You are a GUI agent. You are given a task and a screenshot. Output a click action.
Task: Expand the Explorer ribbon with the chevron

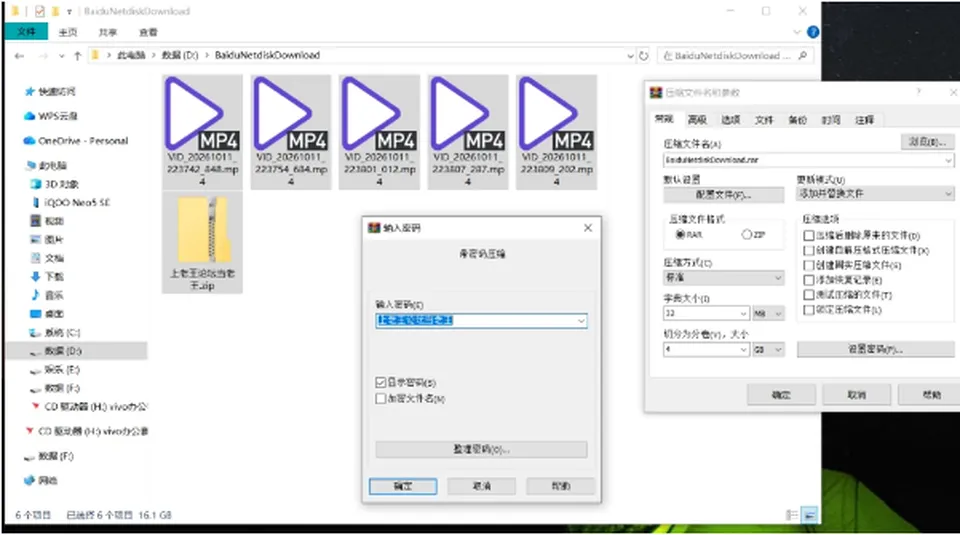797,32
